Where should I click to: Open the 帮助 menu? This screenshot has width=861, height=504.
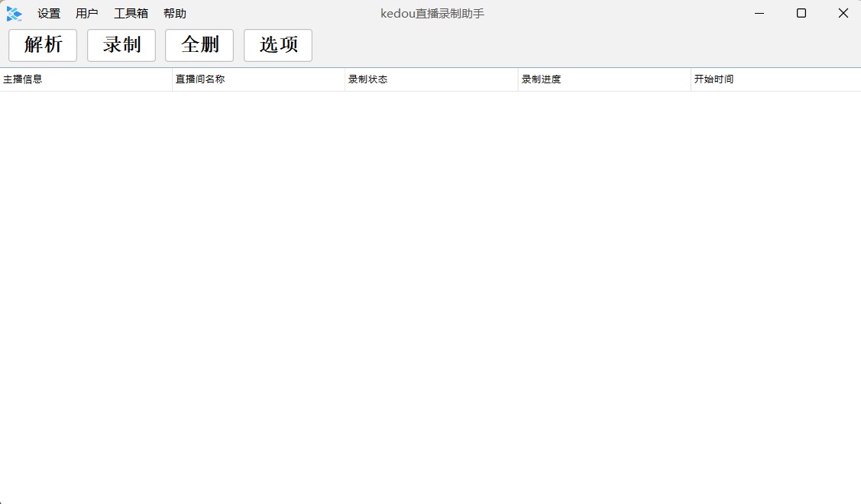click(x=175, y=13)
